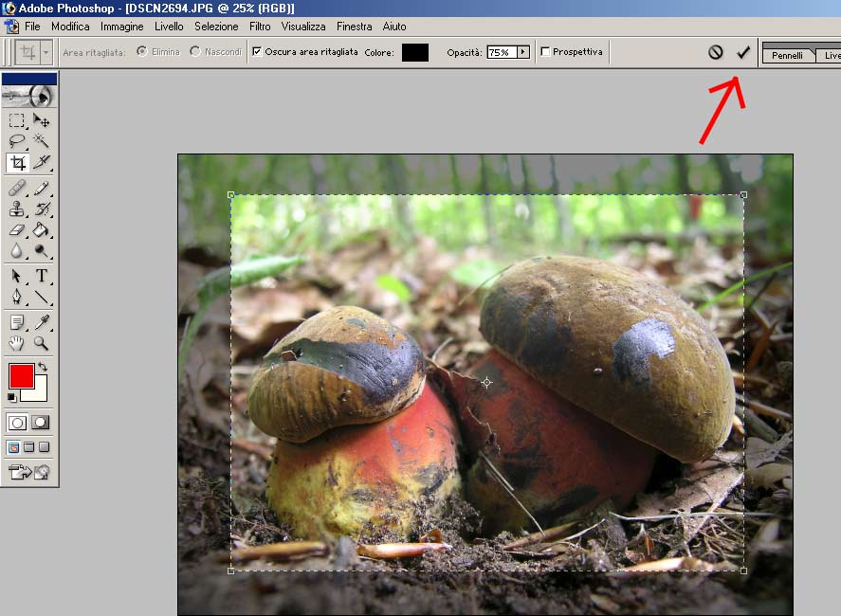Select the Hand tool
Viewport: 841px width, 616px height.
pyautogui.click(x=17, y=343)
